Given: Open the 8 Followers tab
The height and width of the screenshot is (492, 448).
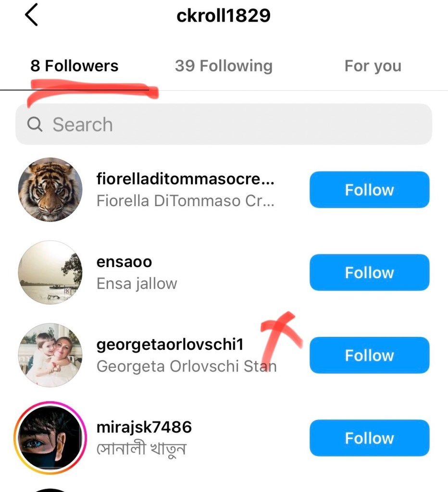Looking at the screenshot, I should (74, 66).
